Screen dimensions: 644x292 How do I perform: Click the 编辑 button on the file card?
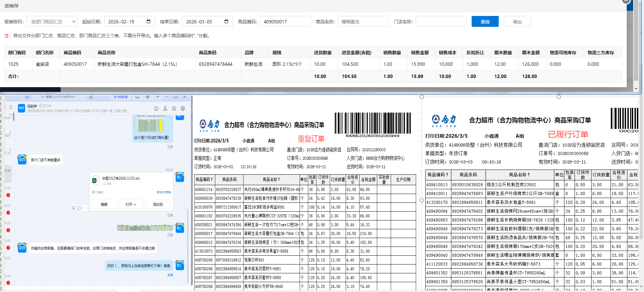point(104,205)
